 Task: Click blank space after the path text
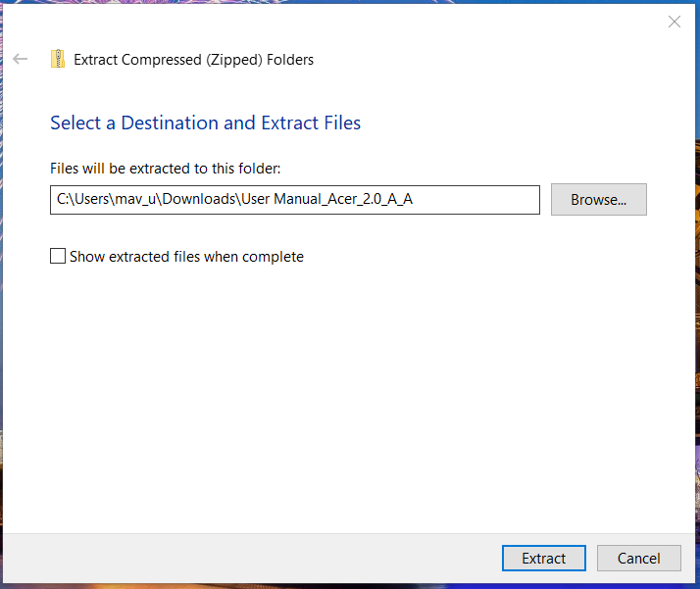click(480, 200)
